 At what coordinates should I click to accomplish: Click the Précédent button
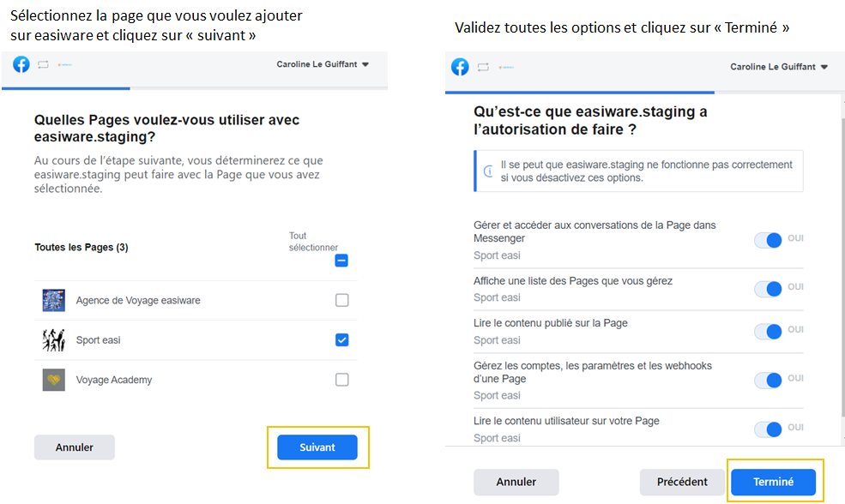[x=682, y=482]
